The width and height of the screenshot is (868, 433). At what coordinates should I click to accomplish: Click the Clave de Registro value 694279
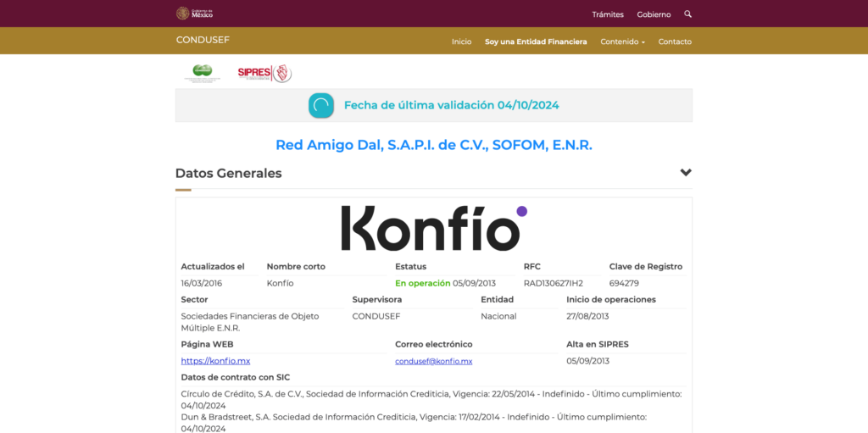(x=624, y=284)
